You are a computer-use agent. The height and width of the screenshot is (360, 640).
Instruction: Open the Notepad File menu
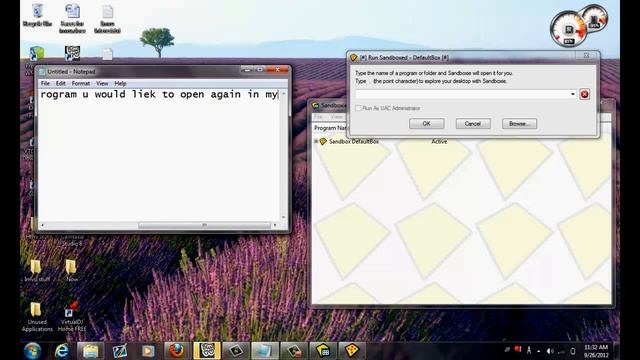point(45,83)
